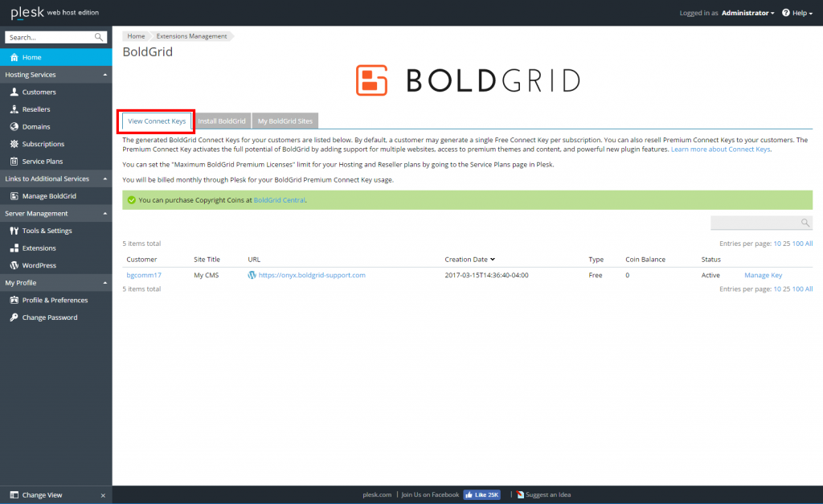Click the Manage BoldGrid icon
Viewport: 823px width, 504px height.
[14, 196]
